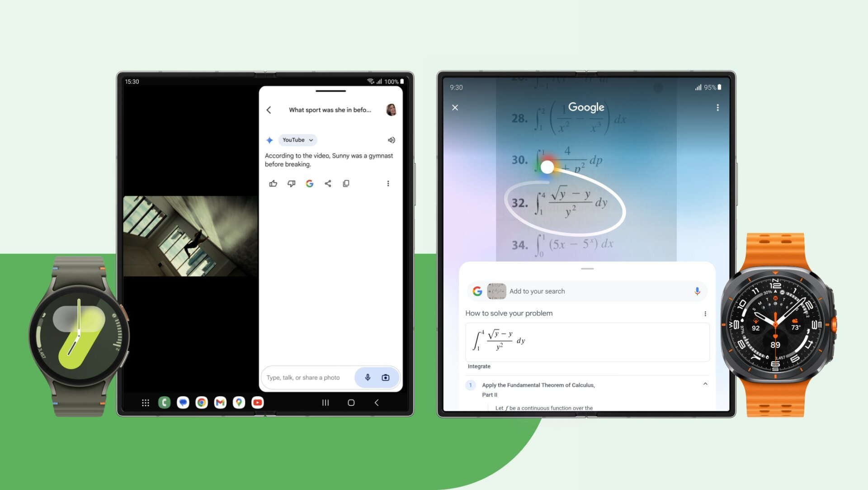Tap the thumbs down icon on answer
The image size is (868, 490).
pyautogui.click(x=291, y=183)
